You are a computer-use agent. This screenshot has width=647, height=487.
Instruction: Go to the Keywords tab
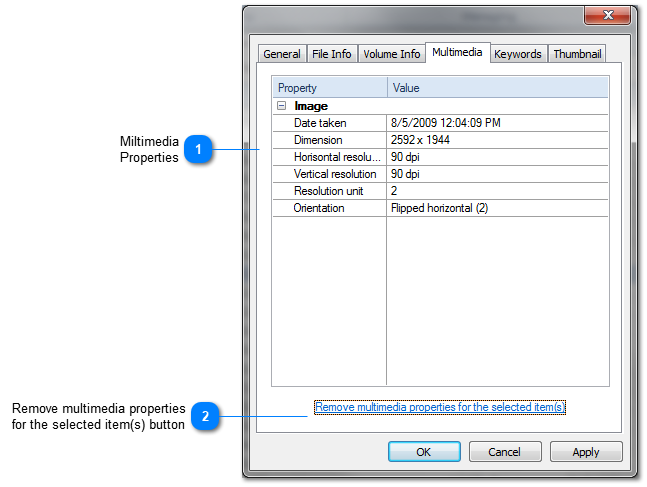click(517, 54)
